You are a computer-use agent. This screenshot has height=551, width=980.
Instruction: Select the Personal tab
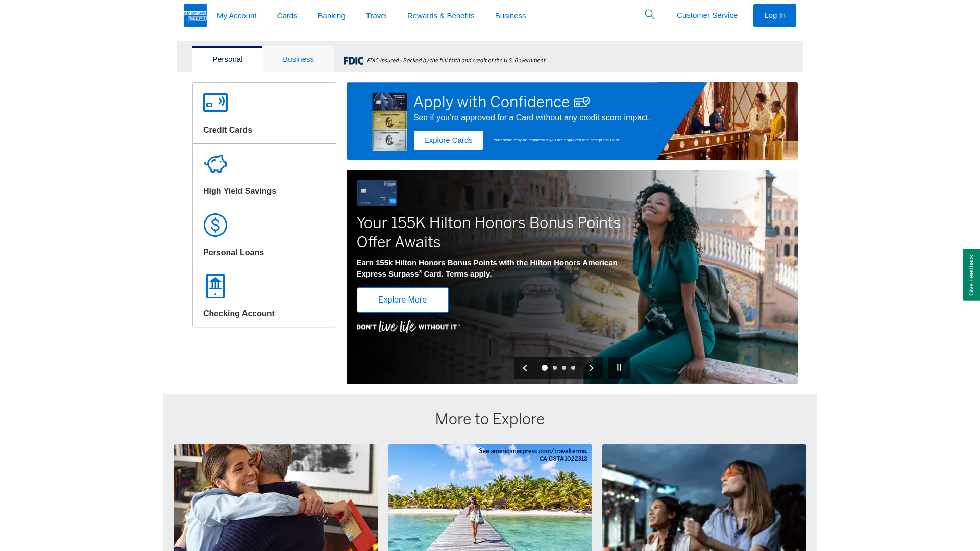(227, 59)
